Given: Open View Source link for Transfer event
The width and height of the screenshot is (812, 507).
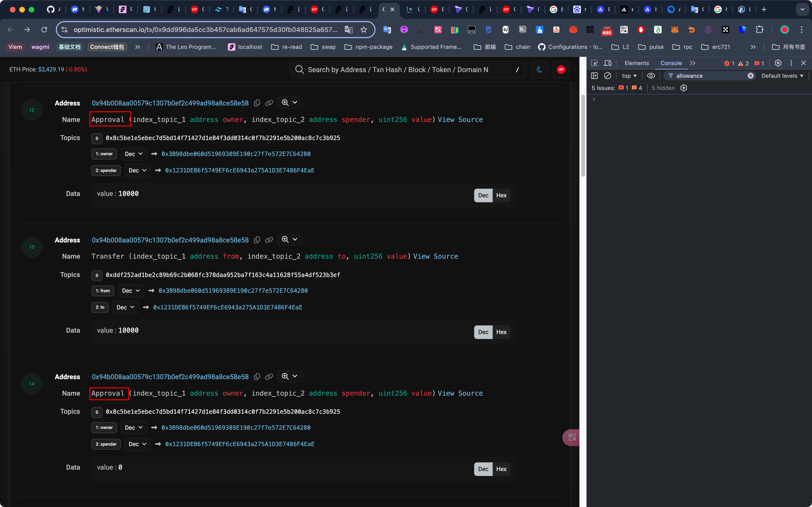Looking at the screenshot, I should (x=436, y=256).
